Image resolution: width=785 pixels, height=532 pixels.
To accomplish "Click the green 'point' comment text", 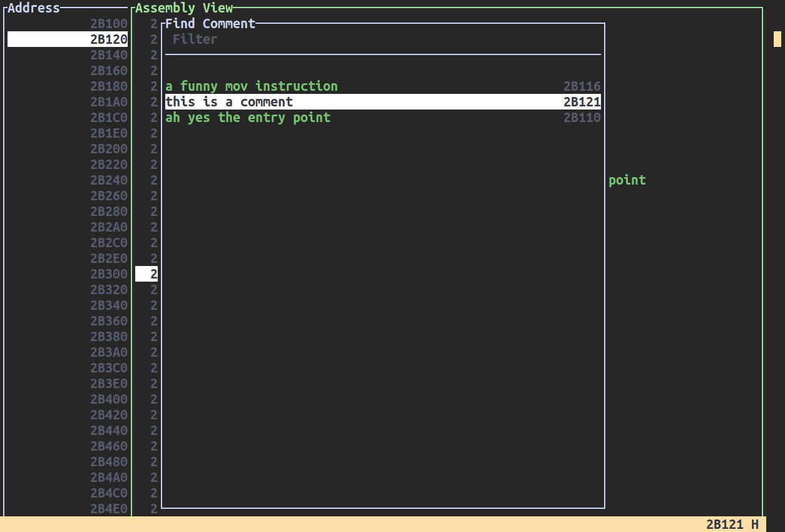I will [627, 180].
